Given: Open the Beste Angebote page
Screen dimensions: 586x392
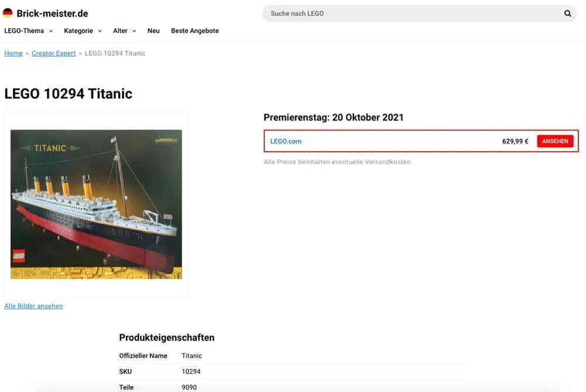Looking at the screenshot, I should [x=195, y=30].
